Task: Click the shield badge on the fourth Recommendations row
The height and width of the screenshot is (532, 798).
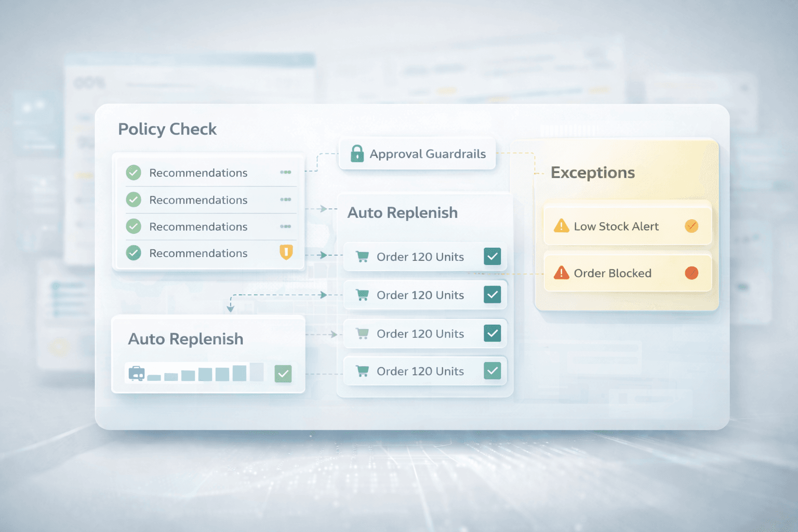Action: click(286, 252)
